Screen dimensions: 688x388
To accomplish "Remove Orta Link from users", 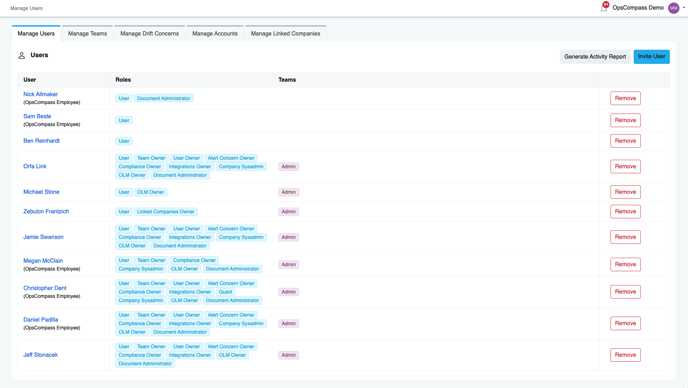I will pos(625,166).
